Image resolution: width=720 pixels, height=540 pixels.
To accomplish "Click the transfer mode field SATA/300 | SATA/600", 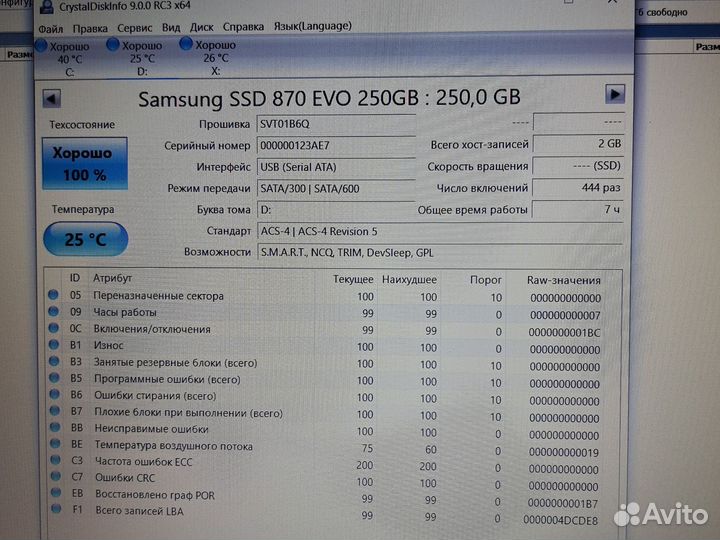I will click(x=336, y=189).
